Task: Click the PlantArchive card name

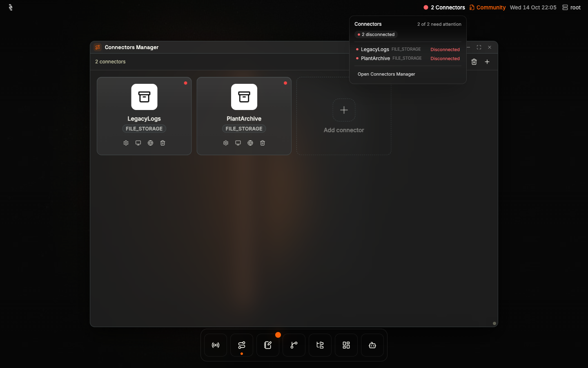Action: [x=244, y=119]
